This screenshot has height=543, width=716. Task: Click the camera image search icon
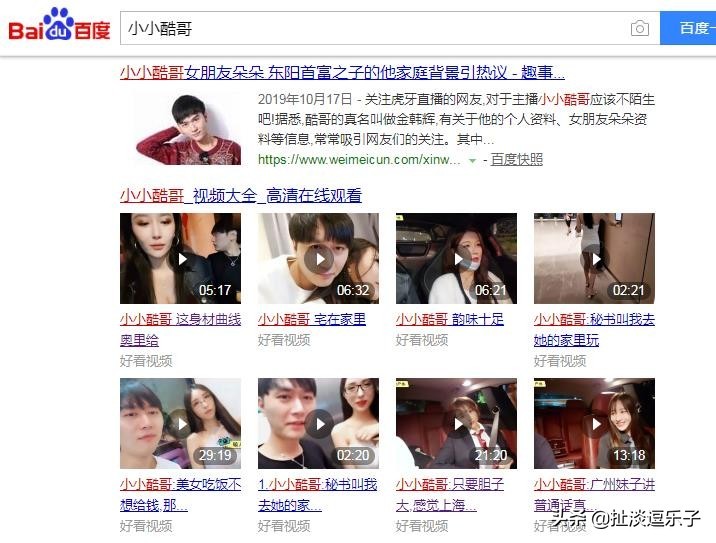[639, 29]
